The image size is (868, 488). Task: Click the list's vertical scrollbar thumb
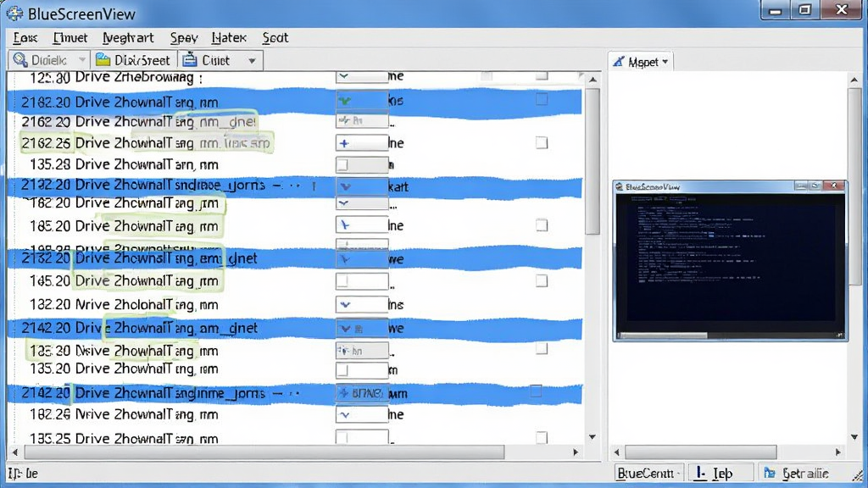coord(593,160)
